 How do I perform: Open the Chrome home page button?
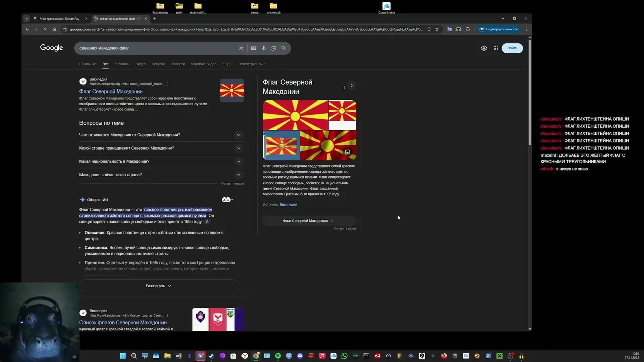coord(54,29)
